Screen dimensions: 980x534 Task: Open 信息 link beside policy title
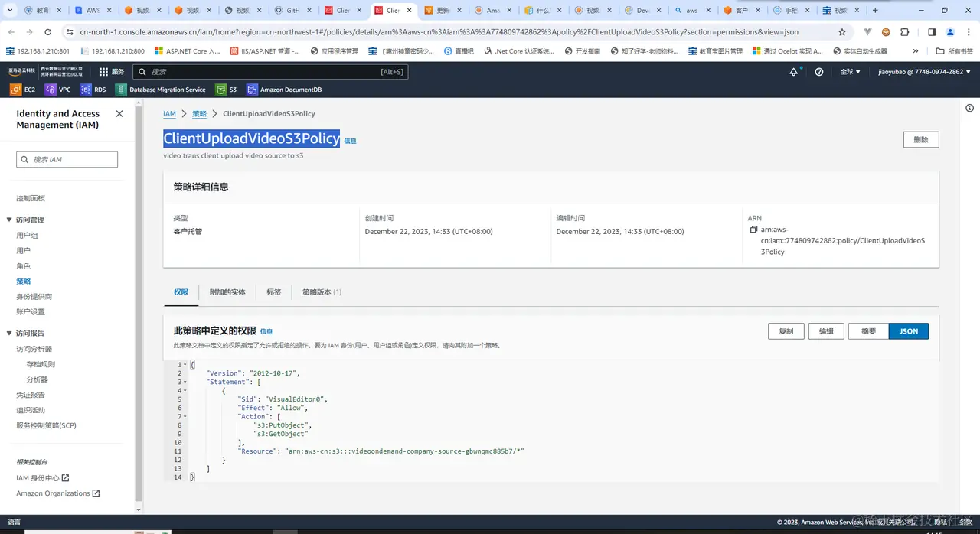350,141
